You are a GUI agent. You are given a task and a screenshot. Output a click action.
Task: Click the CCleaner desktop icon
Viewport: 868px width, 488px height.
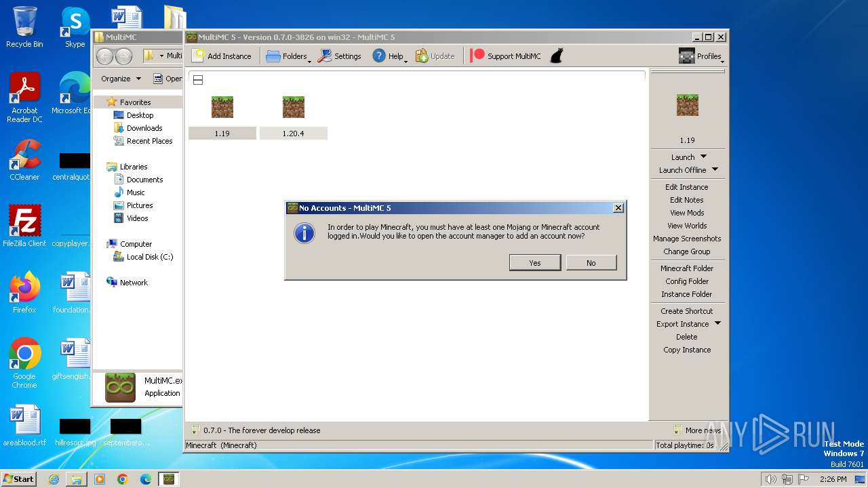(x=24, y=160)
